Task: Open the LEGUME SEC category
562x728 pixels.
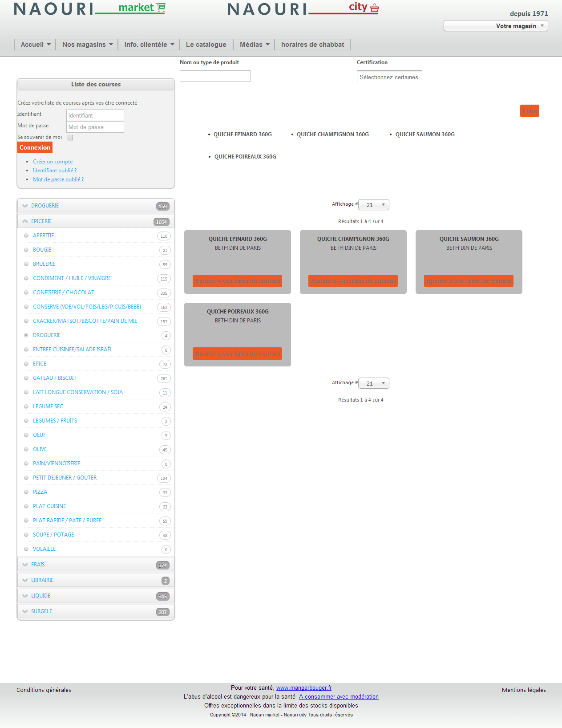Action: click(x=48, y=407)
